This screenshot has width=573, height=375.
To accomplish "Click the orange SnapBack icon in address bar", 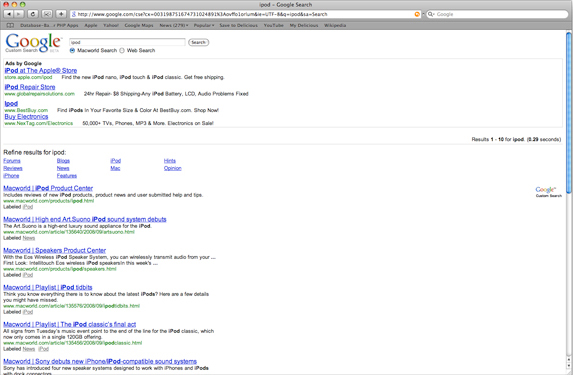I will coord(417,14).
